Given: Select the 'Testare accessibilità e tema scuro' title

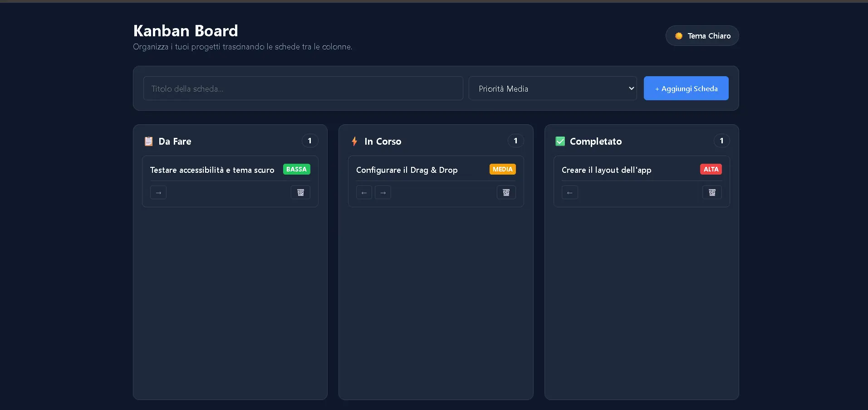Looking at the screenshot, I should tap(212, 170).
